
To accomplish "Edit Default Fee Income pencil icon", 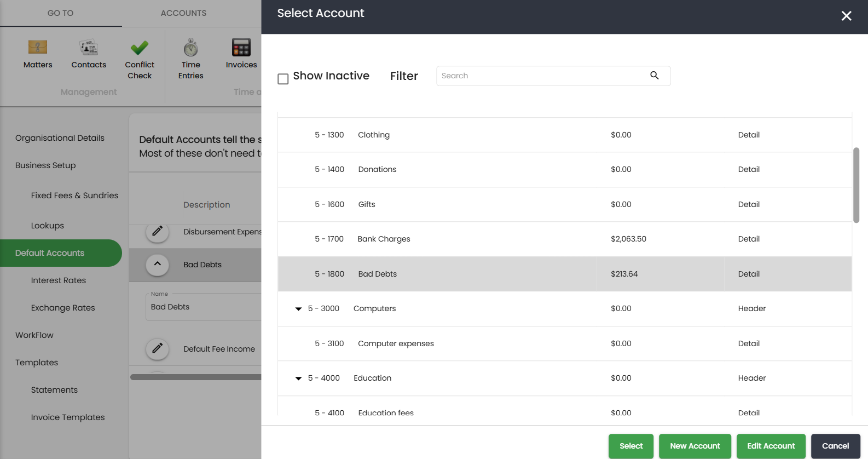I will [x=157, y=348].
